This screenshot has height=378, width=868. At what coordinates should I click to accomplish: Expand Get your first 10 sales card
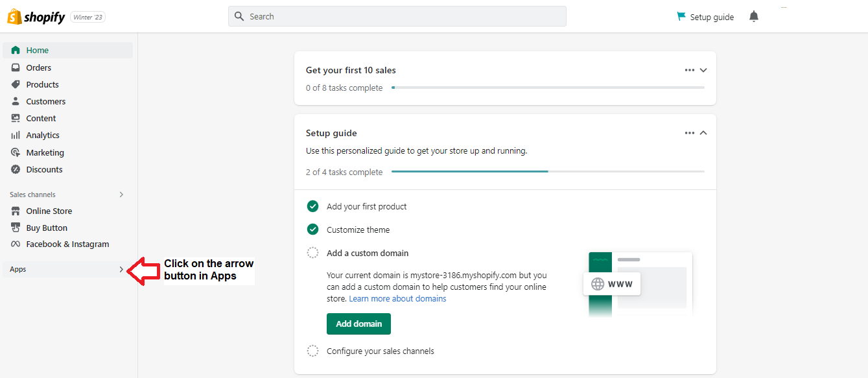pos(703,70)
